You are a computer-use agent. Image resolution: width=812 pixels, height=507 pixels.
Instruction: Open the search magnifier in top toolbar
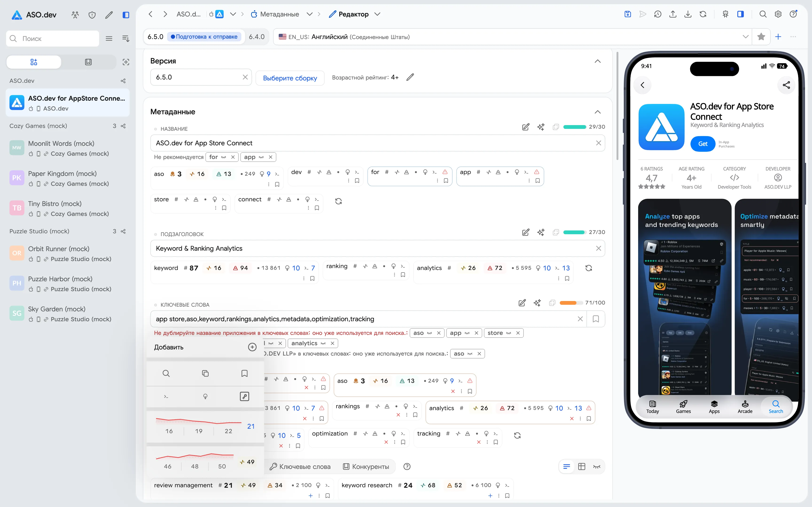pyautogui.click(x=763, y=14)
